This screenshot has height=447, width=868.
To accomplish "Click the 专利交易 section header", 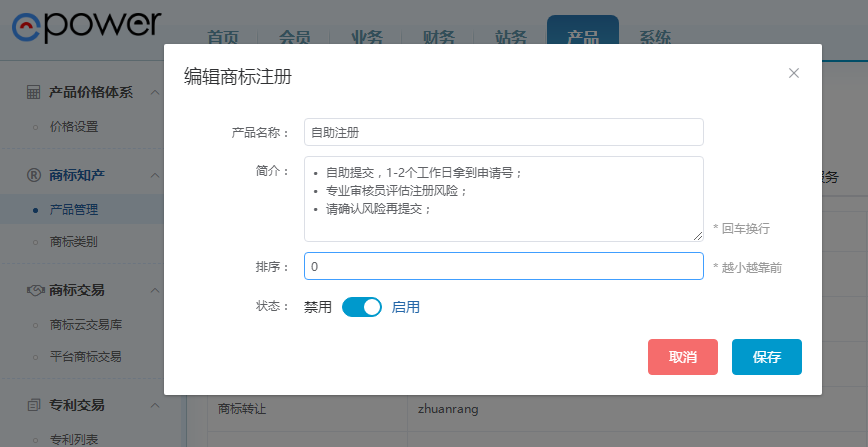I will pos(77,405).
